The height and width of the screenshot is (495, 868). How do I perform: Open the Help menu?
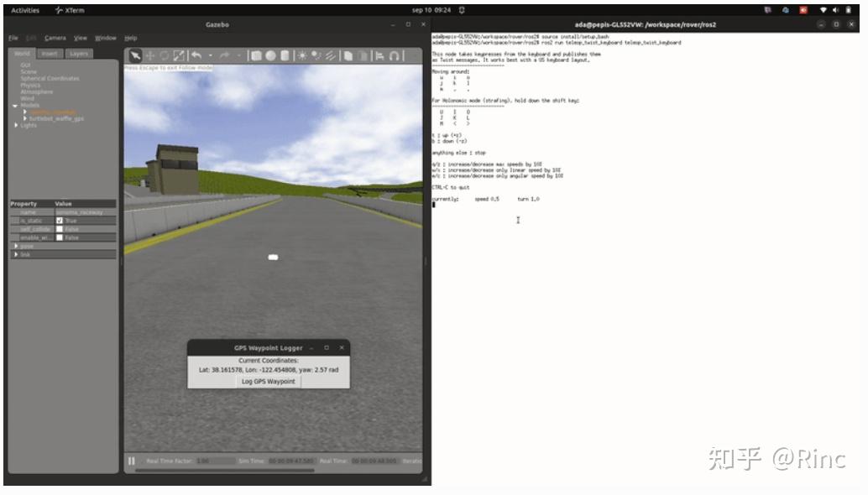coord(131,38)
